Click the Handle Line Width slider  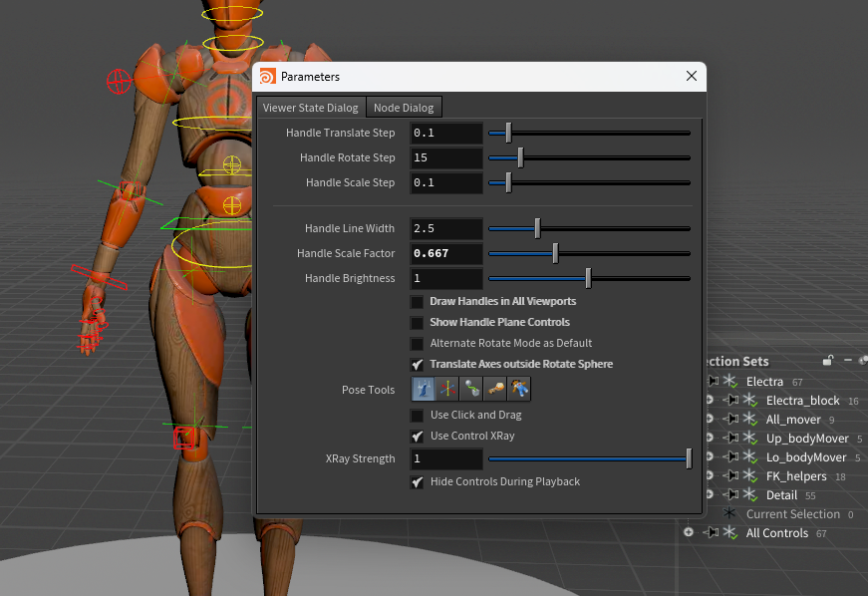590,228
